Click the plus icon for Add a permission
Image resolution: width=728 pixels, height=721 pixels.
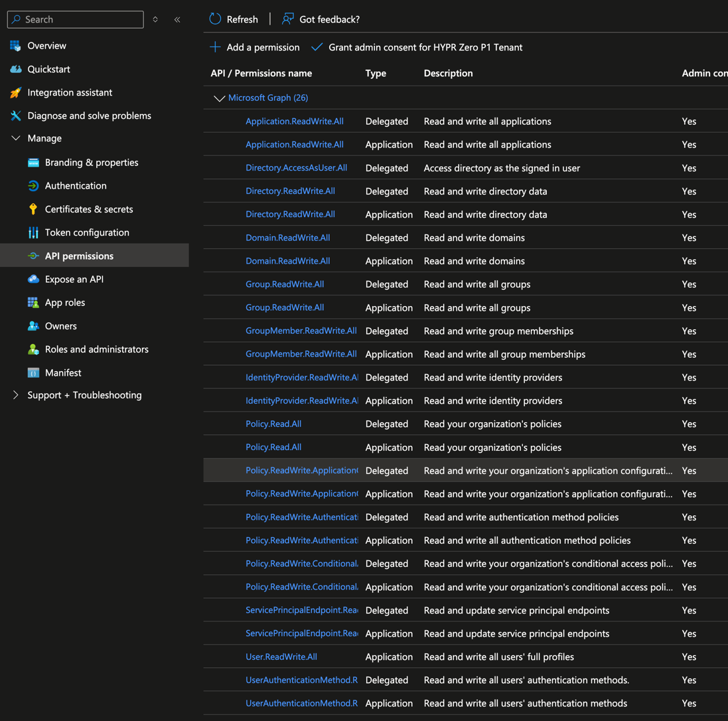click(215, 47)
